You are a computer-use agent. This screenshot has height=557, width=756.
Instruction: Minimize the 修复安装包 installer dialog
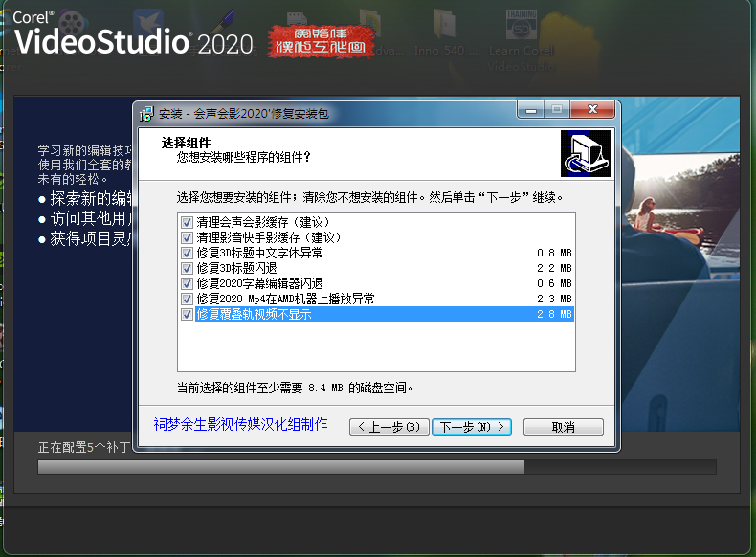531,109
